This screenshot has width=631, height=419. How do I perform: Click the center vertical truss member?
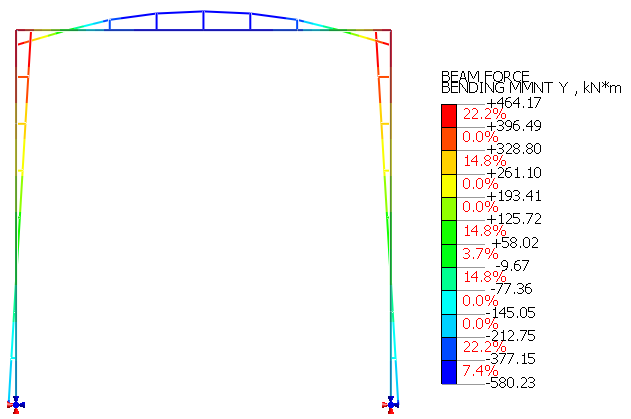203,20
